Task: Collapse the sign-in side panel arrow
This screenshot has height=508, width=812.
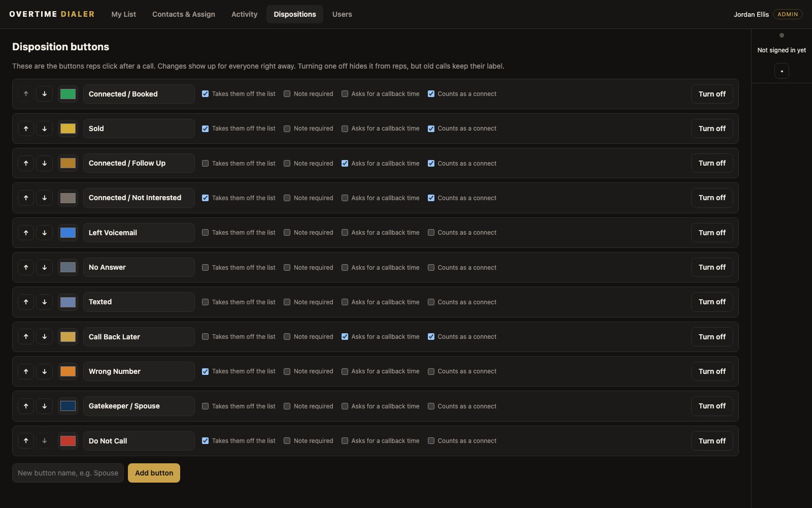Action: [782, 71]
